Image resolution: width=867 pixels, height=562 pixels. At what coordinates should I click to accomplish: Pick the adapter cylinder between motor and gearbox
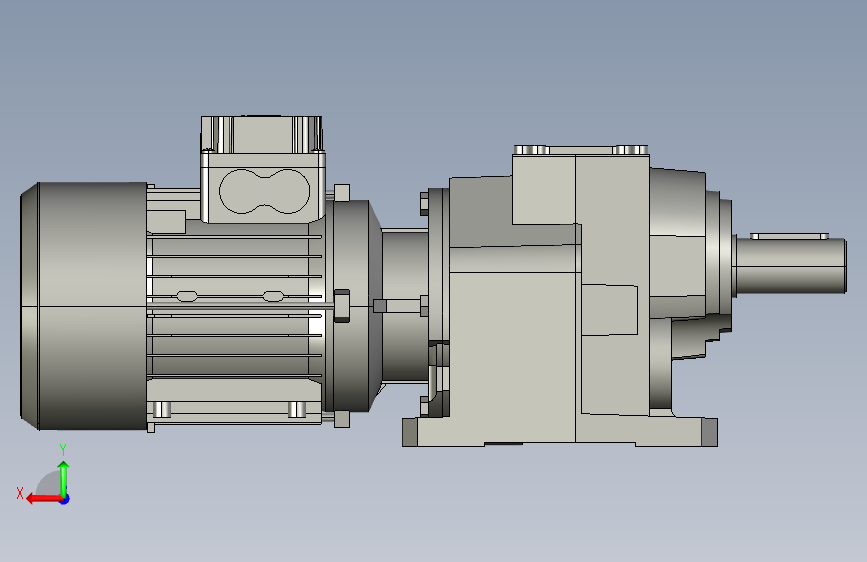(x=405, y=305)
